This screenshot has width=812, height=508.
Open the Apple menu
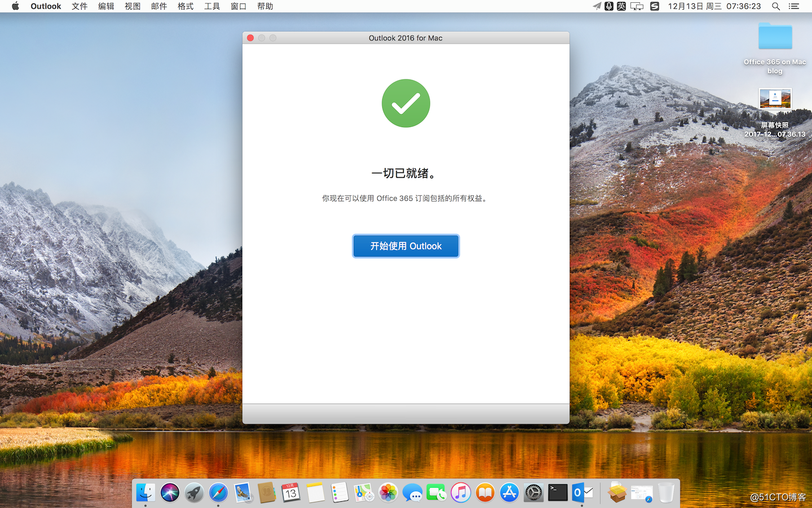pos(15,6)
